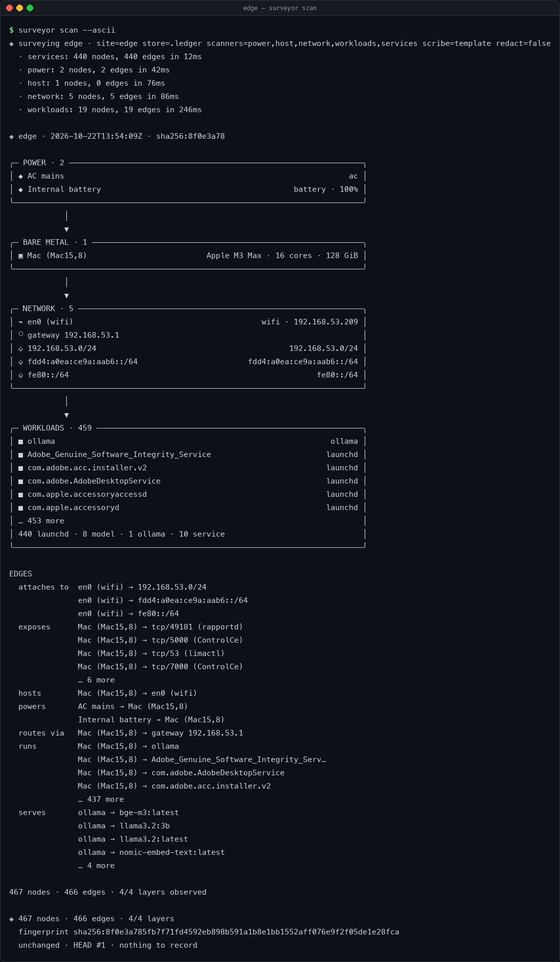
Task: Click the line 'host: 1 nodes, 0 edges in 76ms'
Action: point(96,83)
